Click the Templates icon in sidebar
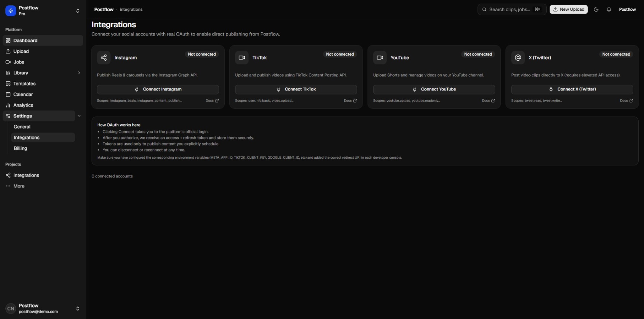 point(8,84)
